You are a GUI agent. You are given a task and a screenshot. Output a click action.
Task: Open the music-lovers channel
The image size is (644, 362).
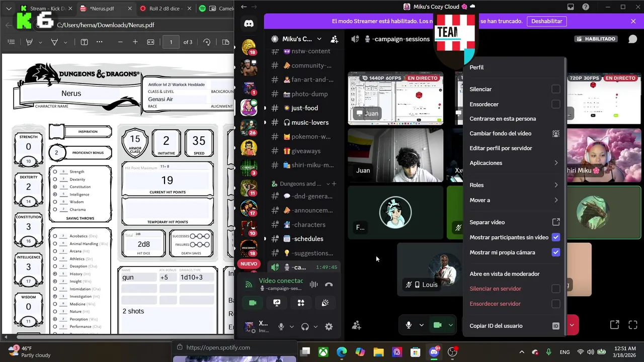pos(304,122)
